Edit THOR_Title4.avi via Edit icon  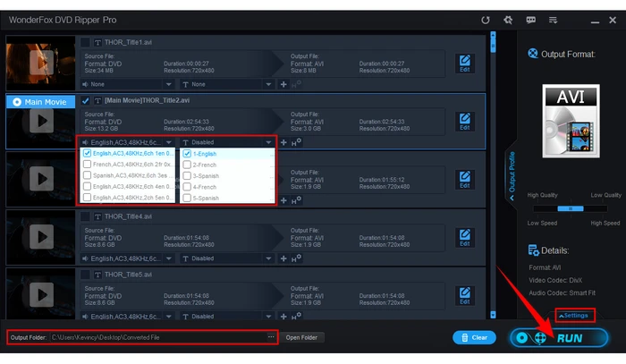[465, 238]
